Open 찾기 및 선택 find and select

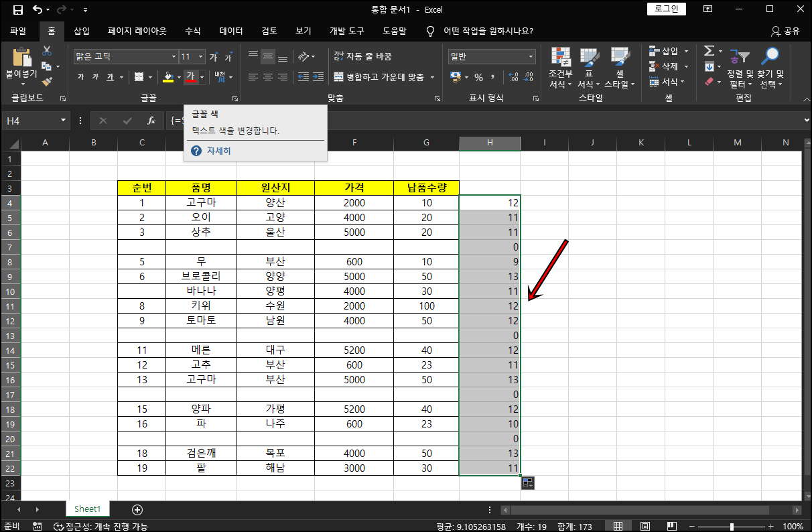point(770,68)
